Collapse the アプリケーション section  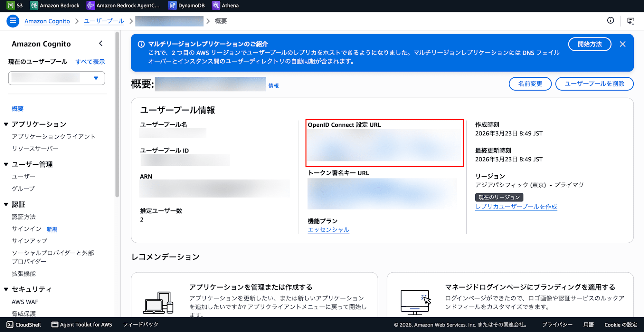[6, 124]
